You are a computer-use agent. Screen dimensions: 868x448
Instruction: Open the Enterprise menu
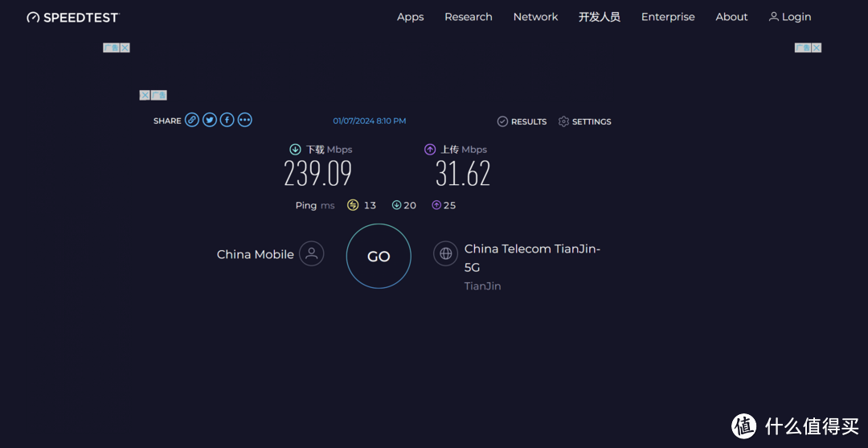pos(668,17)
